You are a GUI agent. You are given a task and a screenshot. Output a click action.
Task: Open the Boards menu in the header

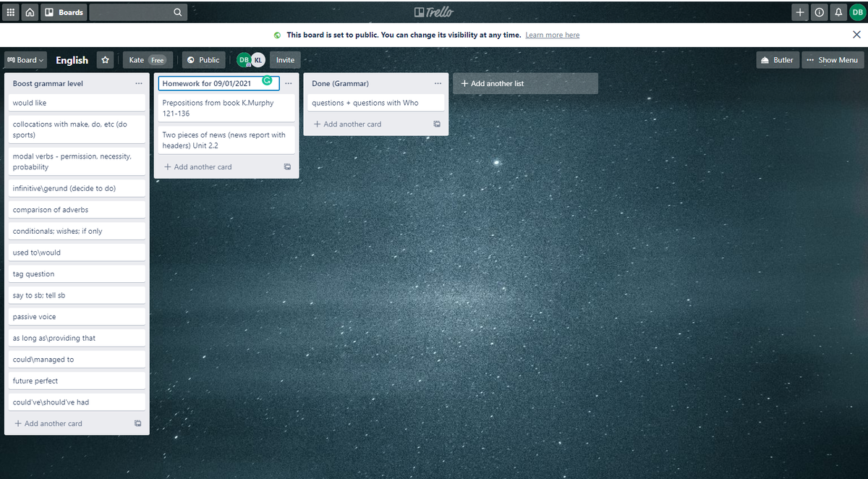64,12
